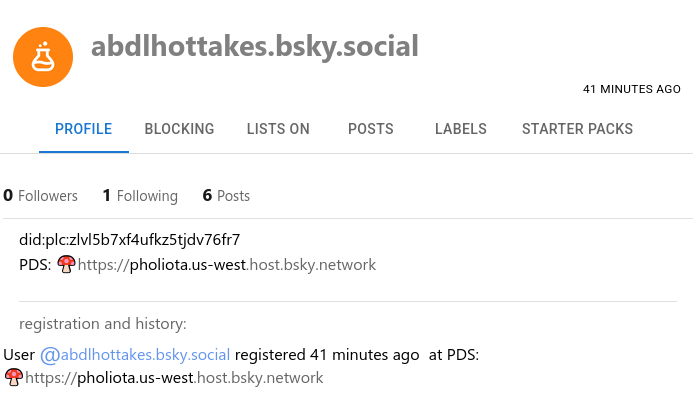
Task: Click the 6 Posts count
Action: (x=226, y=196)
